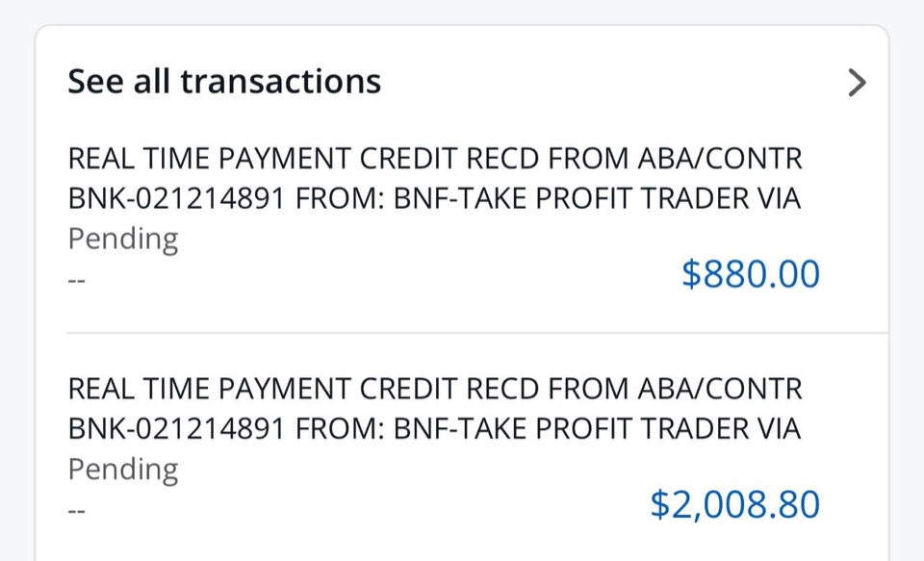This screenshot has width=924, height=561.
Task: Click the word VIA ending the second transaction
Action: (777, 428)
